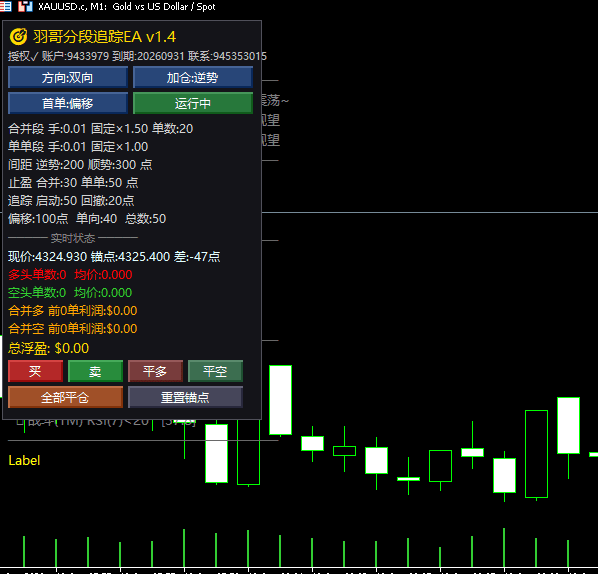Click the green 卖 sell button
The height and width of the screenshot is (574, 598).
click(x=95, y=371)
